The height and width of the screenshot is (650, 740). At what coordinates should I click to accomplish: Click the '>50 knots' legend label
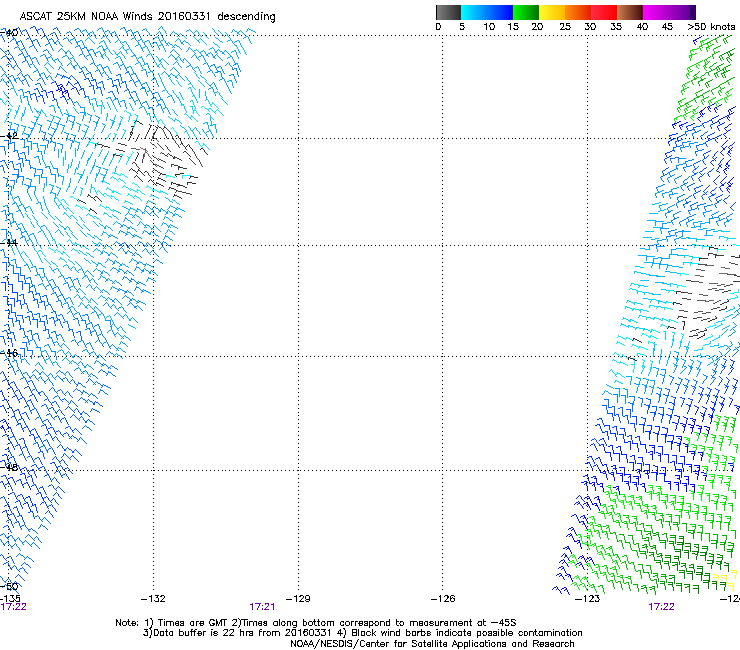711,26
